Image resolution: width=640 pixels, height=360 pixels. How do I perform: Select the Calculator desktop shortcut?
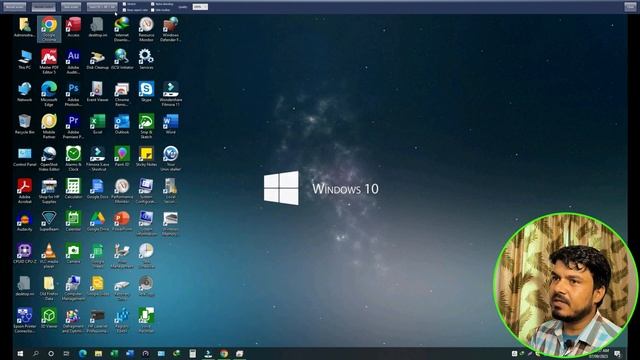tap(73, 189)
